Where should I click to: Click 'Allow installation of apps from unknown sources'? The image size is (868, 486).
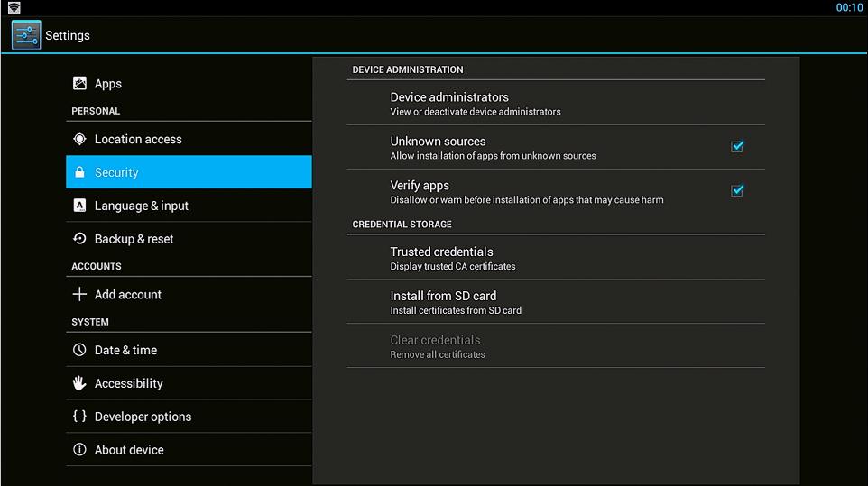494,156
